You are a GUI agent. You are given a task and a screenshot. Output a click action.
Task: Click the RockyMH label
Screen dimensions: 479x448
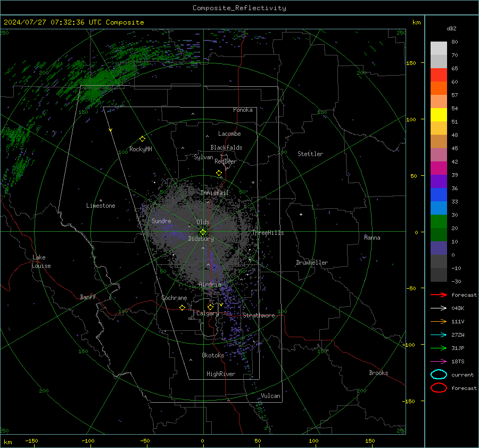[x=141, y=149]
